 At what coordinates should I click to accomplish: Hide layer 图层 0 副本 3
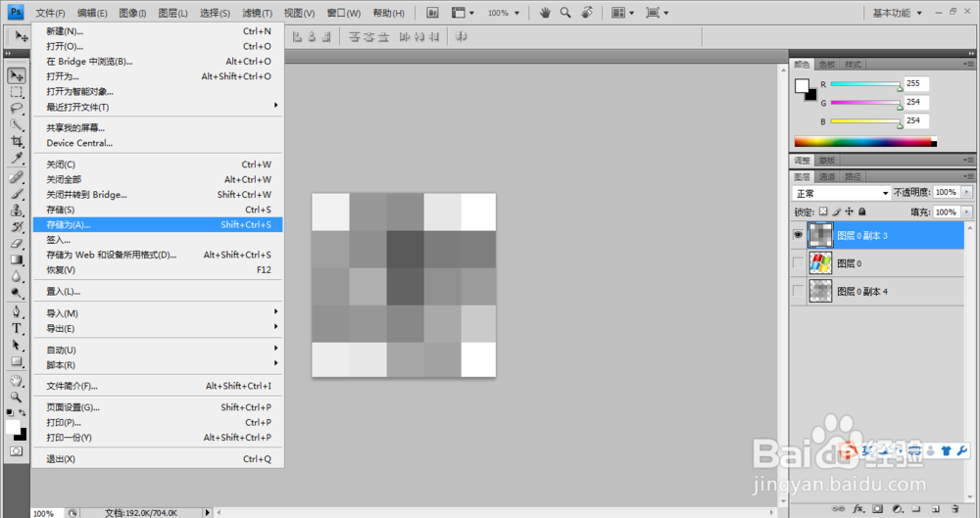pyautogui.click(x=798, y=235)
